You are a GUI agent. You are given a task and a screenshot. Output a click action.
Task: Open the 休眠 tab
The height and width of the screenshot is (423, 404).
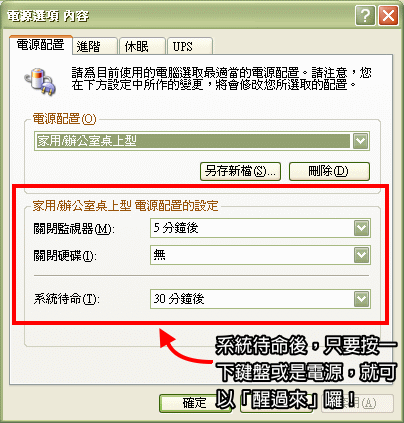click(x=143, y=46)
